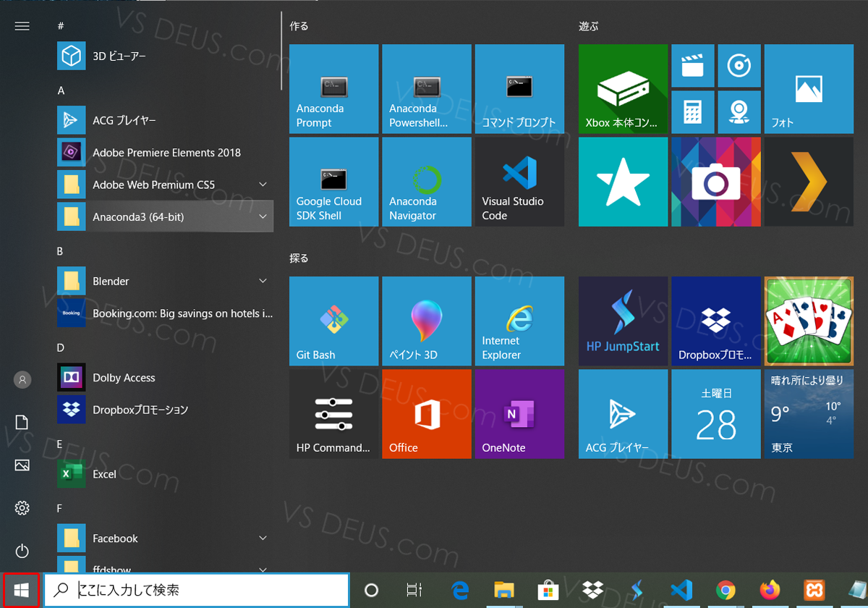Open the teal star tile
The image size is (868, 608).
[623, 182]
